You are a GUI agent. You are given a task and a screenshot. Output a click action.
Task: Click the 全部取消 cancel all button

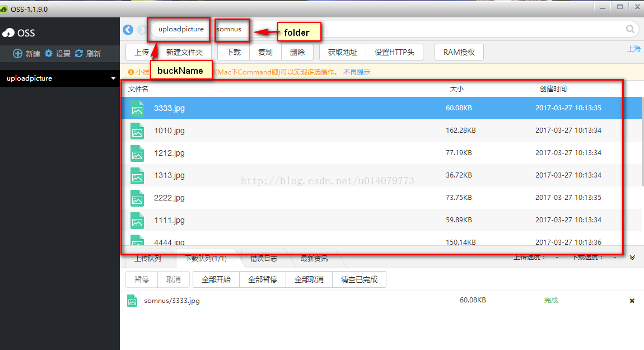click(x=309, y=280)
